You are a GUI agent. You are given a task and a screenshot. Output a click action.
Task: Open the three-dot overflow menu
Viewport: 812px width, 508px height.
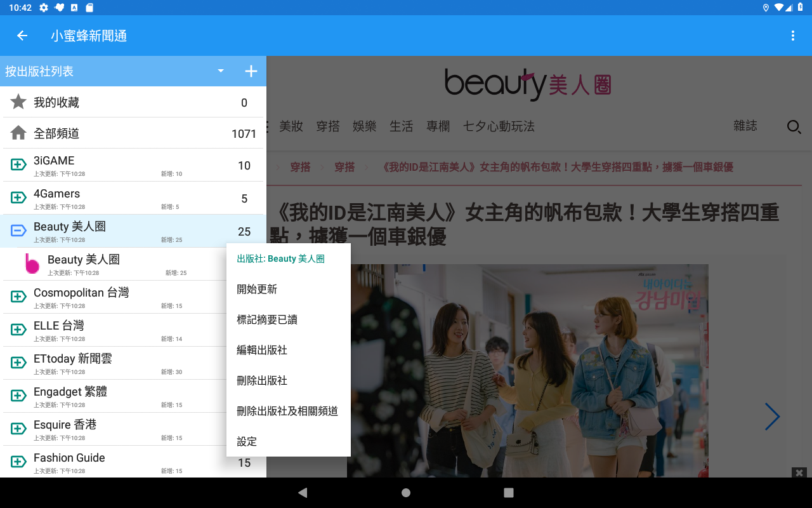[793, 36]
